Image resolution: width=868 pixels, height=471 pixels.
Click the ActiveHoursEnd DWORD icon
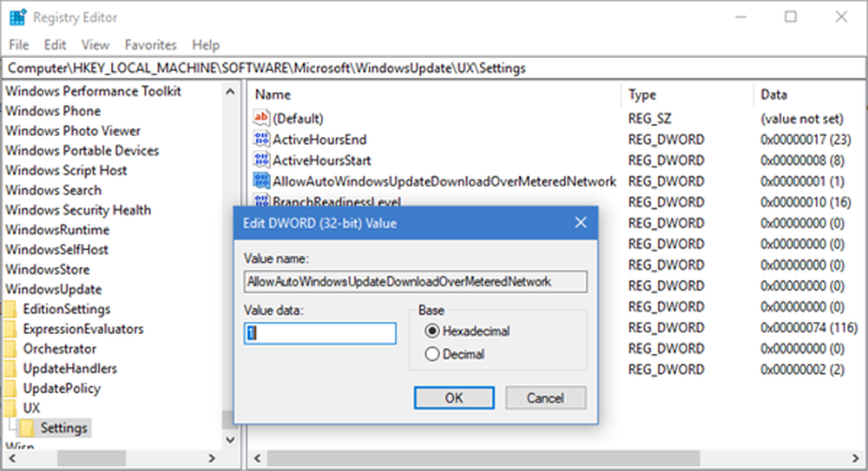coord(260,139)
